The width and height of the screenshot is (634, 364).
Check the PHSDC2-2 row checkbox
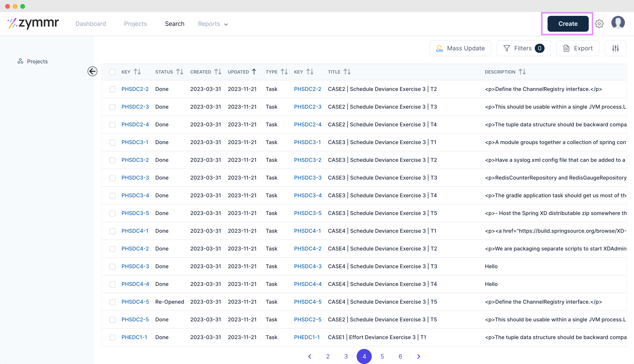[x=112, y=89]
